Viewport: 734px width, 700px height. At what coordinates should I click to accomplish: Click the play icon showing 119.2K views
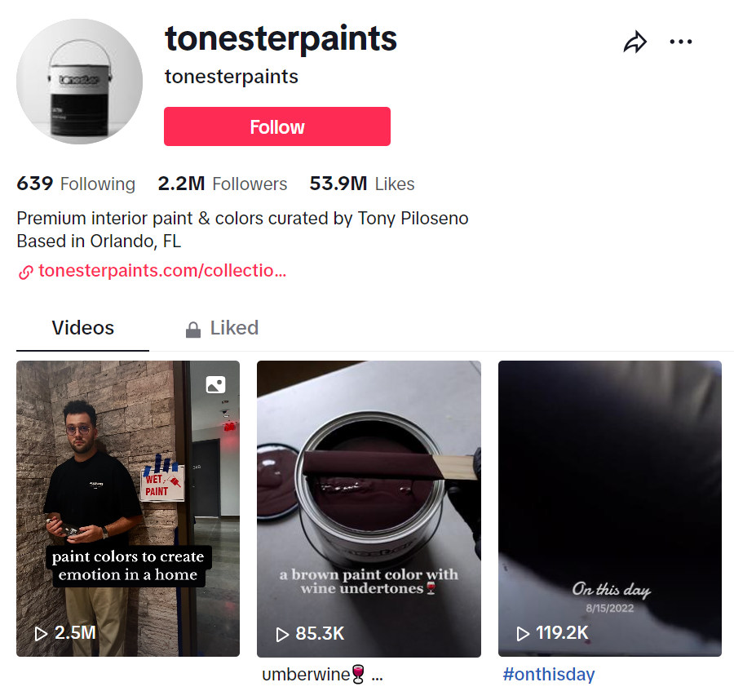tap(524, 634)
